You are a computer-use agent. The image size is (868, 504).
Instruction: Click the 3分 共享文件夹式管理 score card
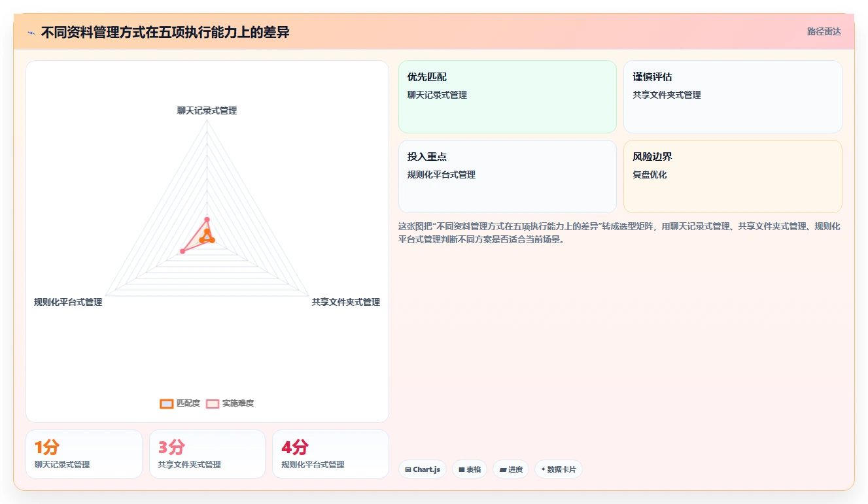207,454
